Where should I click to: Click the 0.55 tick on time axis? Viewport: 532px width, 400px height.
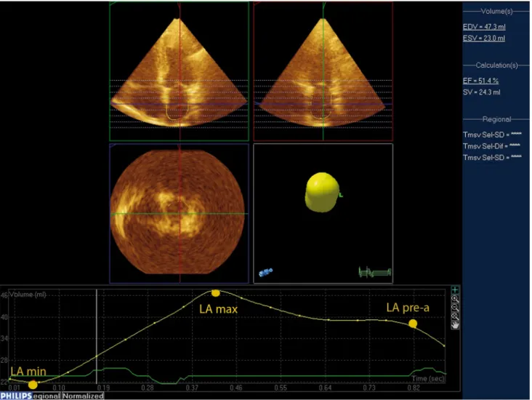click(281, 388)
